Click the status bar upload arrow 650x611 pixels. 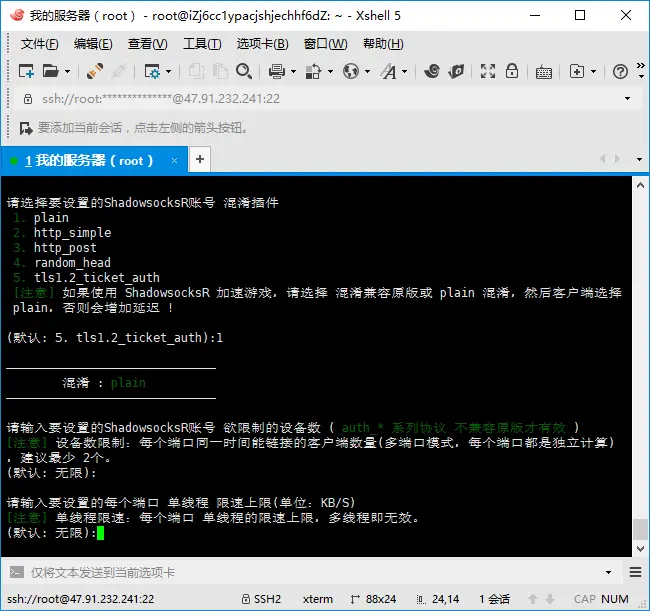[533, 599]
